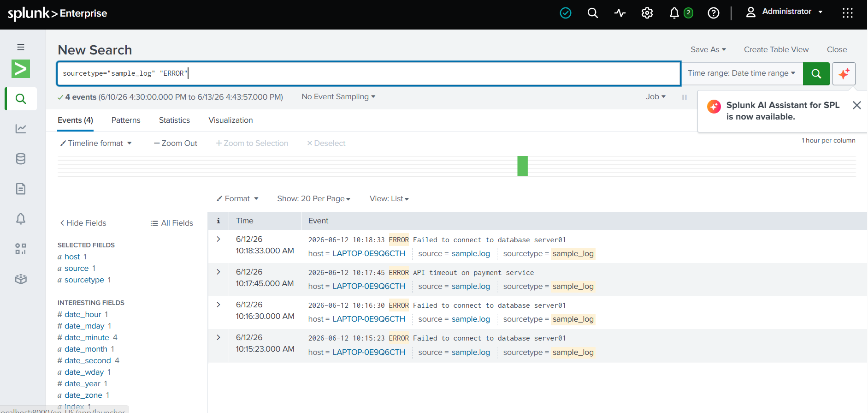The image size is (868, 413).
Task: Run search with green magnifier button
Action: [x=816, y=74]
